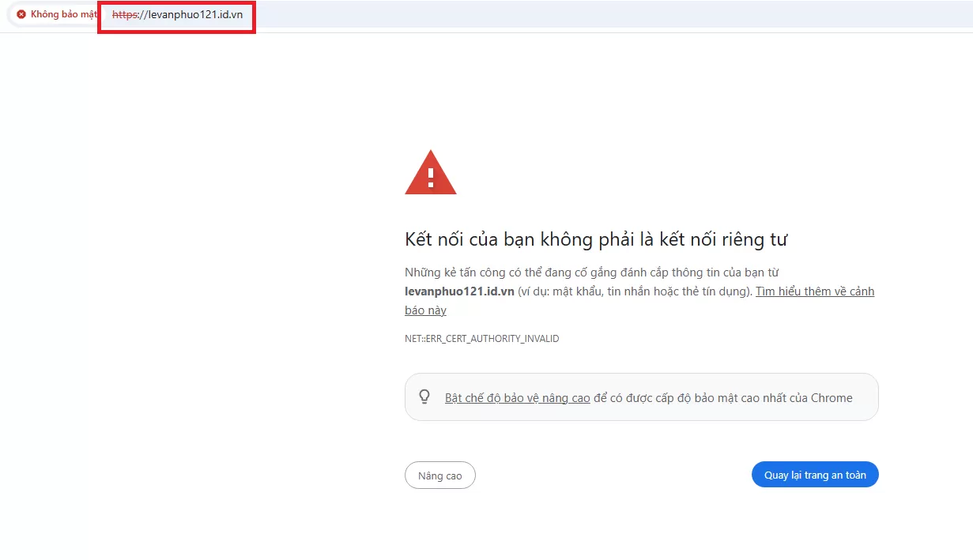The width and height of the screenshot is (973, 560).
Task: Click the levanphuo121.id.vn URL in the address bar
Action: [x=190, y=14]
